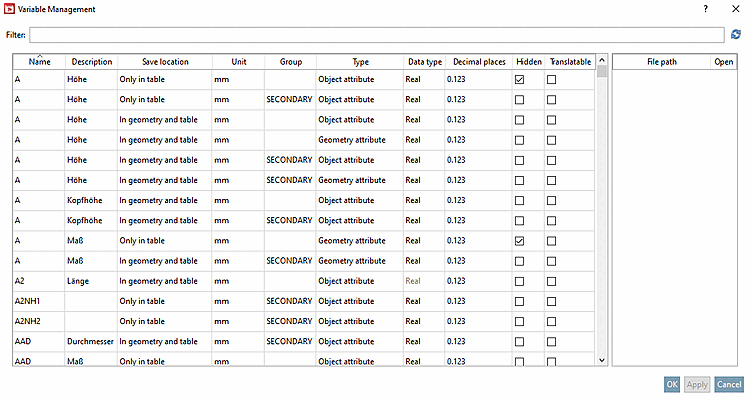The image size is (750, 400).
Task: Sort by the Save location column header
Action: tap(165, 62)
